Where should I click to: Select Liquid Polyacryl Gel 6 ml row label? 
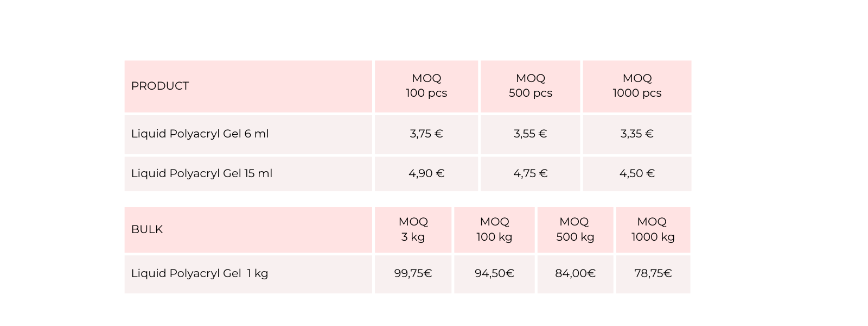(x=200, y=134)
